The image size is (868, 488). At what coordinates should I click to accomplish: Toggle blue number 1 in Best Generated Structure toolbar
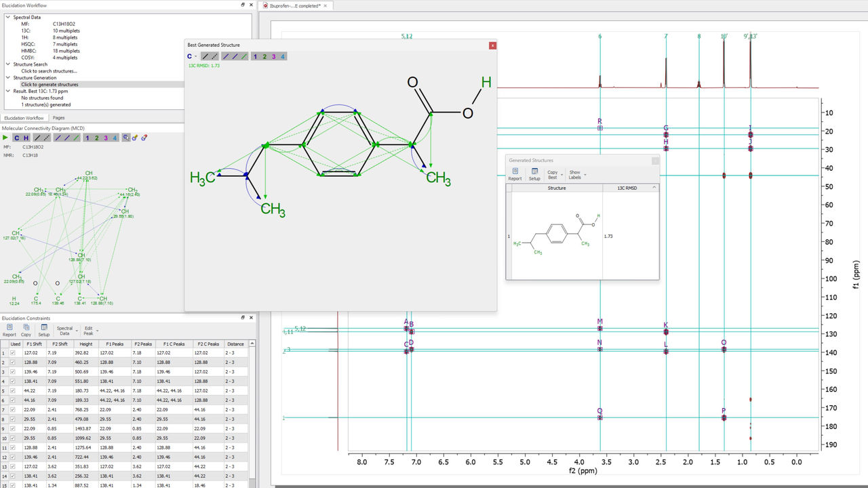255,56
